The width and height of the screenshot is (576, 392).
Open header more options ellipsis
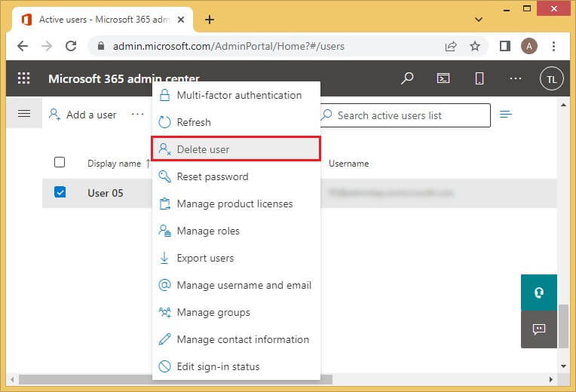(x=516, y=78)
